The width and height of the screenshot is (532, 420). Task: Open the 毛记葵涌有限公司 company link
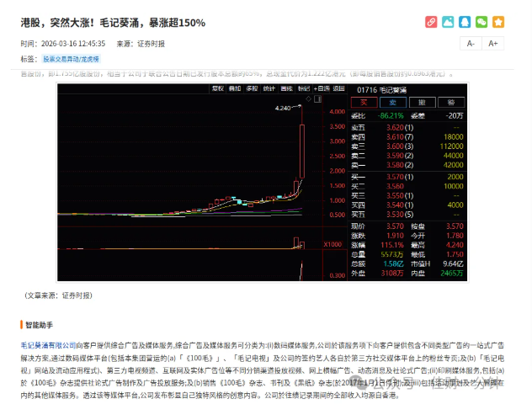(x=48, y=345)
